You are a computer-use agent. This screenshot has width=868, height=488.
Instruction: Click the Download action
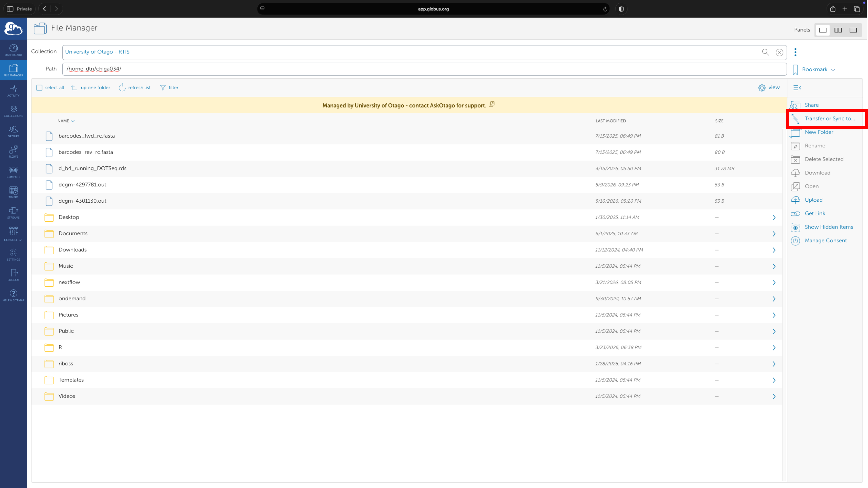pyautogui.click(x=817, y=173)
